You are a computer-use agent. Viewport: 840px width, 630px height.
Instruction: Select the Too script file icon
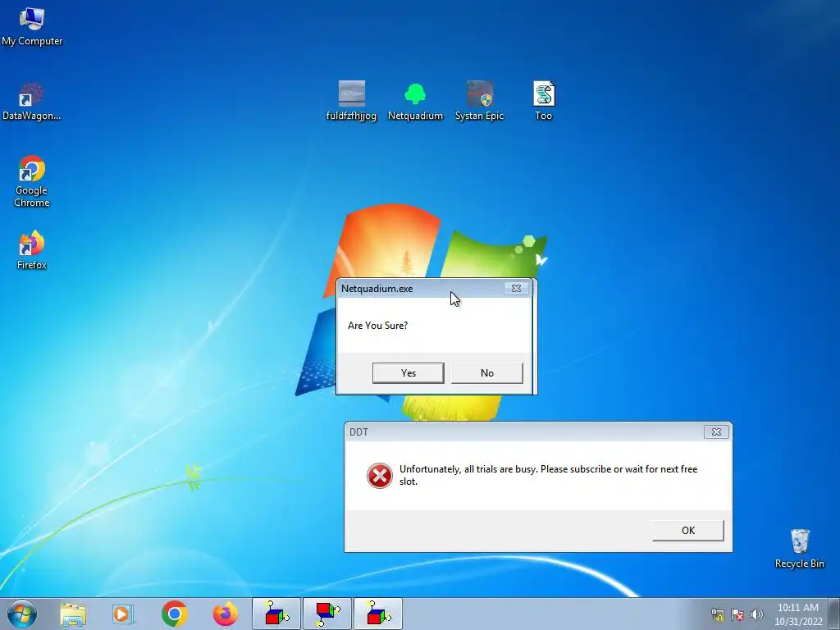pos(543,101)
